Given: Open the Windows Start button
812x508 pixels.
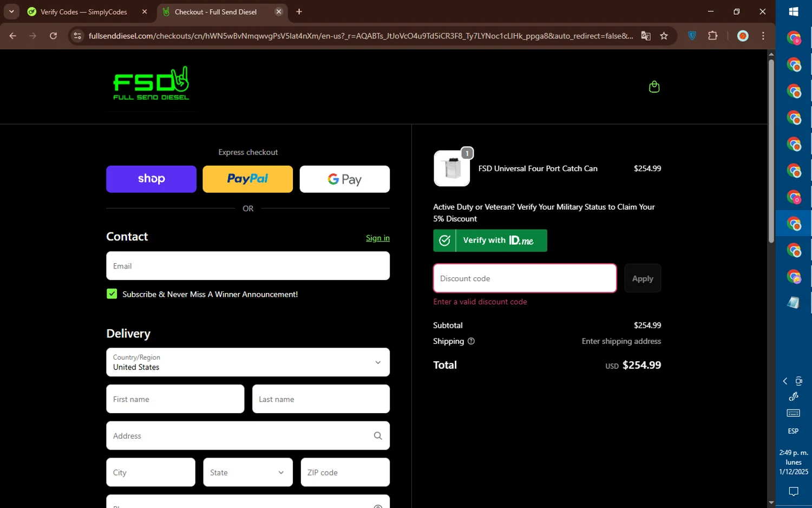Looking at the screenshot, I should pos(794,11).
